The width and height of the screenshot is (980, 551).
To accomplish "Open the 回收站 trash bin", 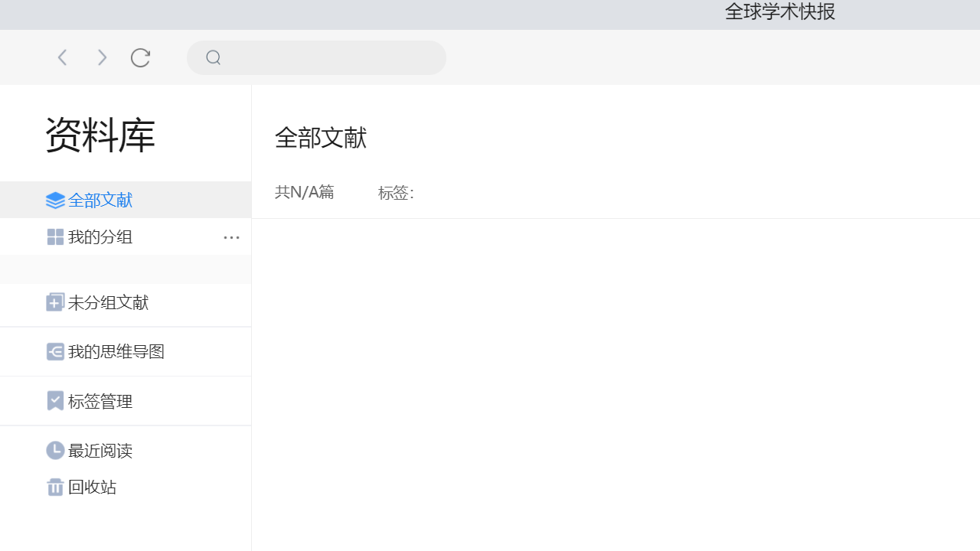I will (x=92, y=487).
